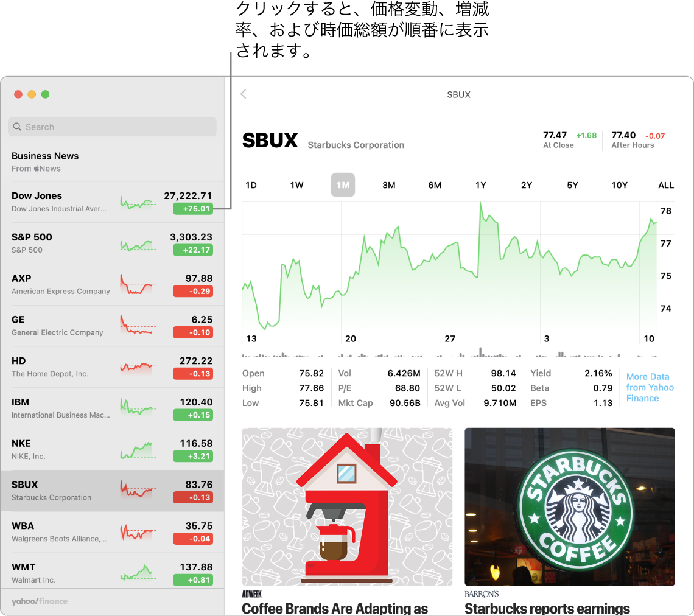The height and width of the screenshot is (616, 694).
Task: Switch to the 1Y chart range
Action: [x=480, y=185]
